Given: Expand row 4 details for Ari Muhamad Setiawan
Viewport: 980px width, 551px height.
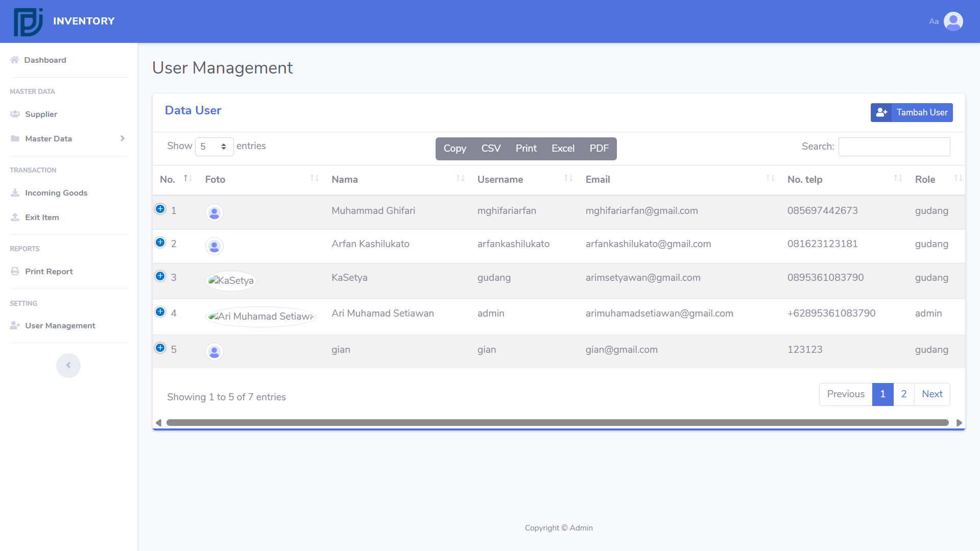Looking at the screenshot, I should 160,312.
